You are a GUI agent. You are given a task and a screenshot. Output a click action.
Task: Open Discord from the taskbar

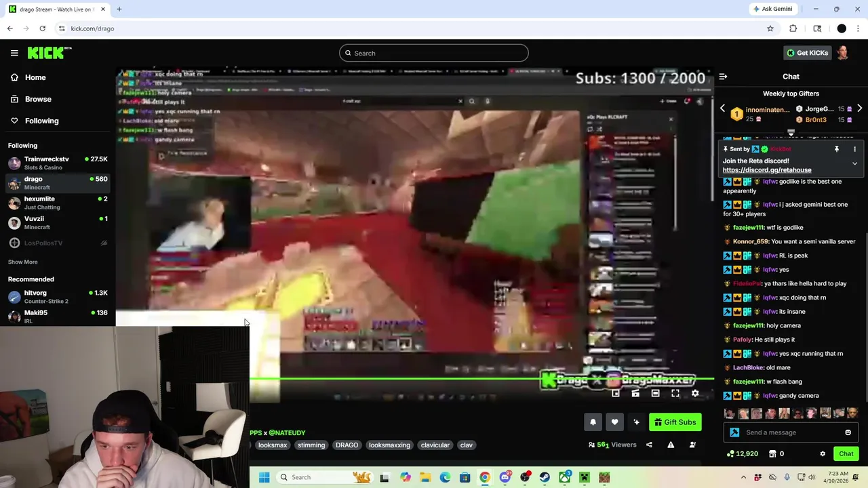pyautogui.click(x=505, y=477)
